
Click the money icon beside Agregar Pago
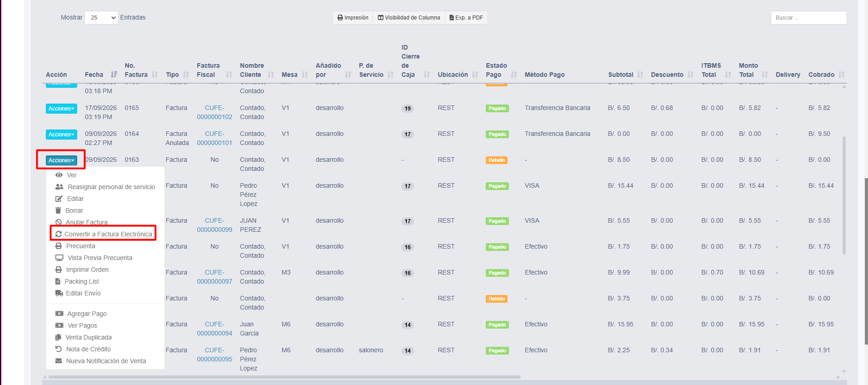[59, 314]
